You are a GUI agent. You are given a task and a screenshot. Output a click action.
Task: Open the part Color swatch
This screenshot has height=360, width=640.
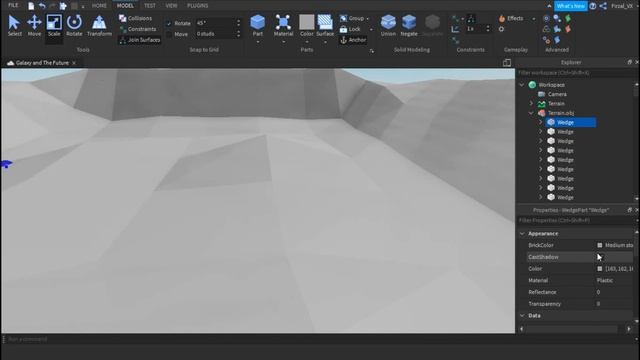pos(307,22)
